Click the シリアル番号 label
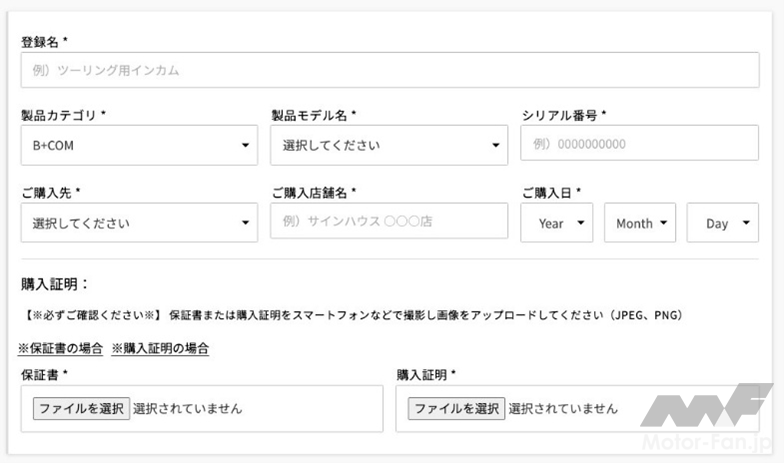Viewport: 784px width, 463px height. (563, 115)
